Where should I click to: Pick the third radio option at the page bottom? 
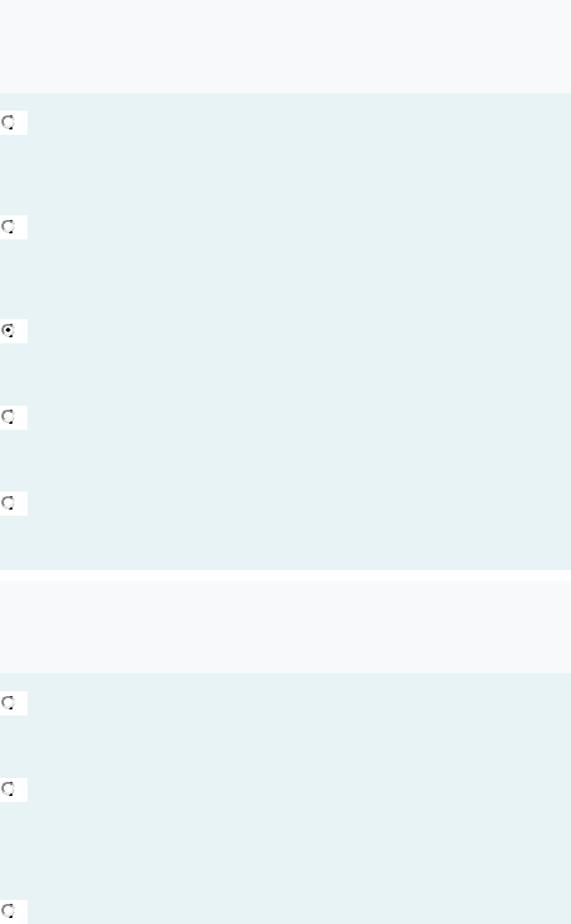point(8,911)
